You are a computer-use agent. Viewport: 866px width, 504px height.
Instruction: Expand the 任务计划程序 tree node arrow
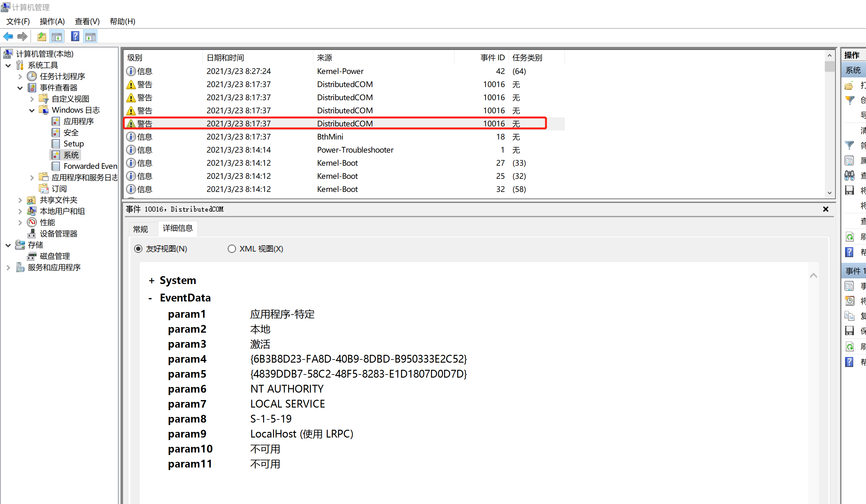pos(20,76)
